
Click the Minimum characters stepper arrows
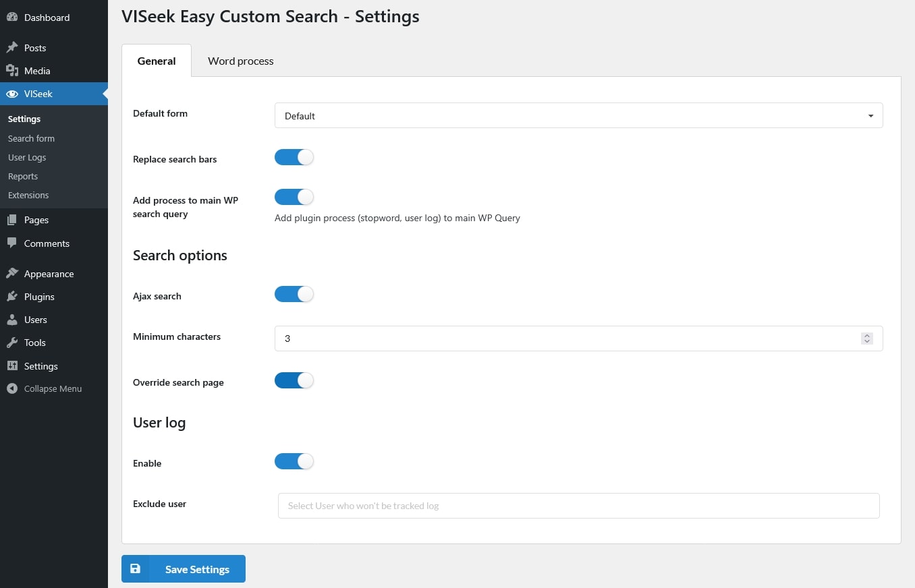coord(867,339)
